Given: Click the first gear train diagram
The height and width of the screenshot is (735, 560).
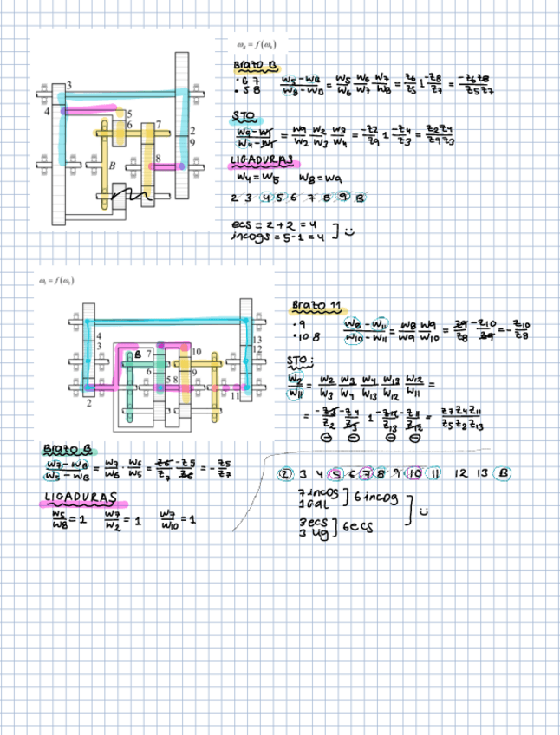Looking at the screenshot, I should pyautogui.click(x=120, y=139).
